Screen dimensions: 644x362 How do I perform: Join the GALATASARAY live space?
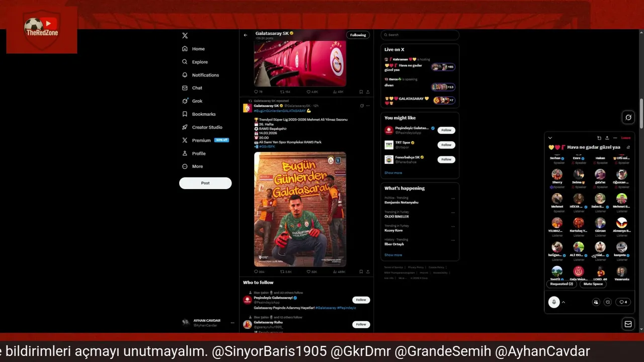click(419, 101)
